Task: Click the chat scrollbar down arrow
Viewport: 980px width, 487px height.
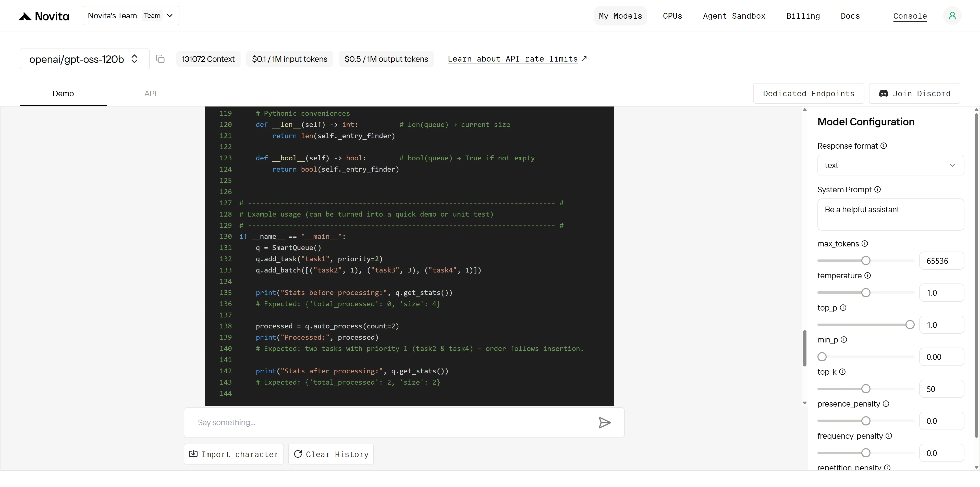Action: [805, 403]
